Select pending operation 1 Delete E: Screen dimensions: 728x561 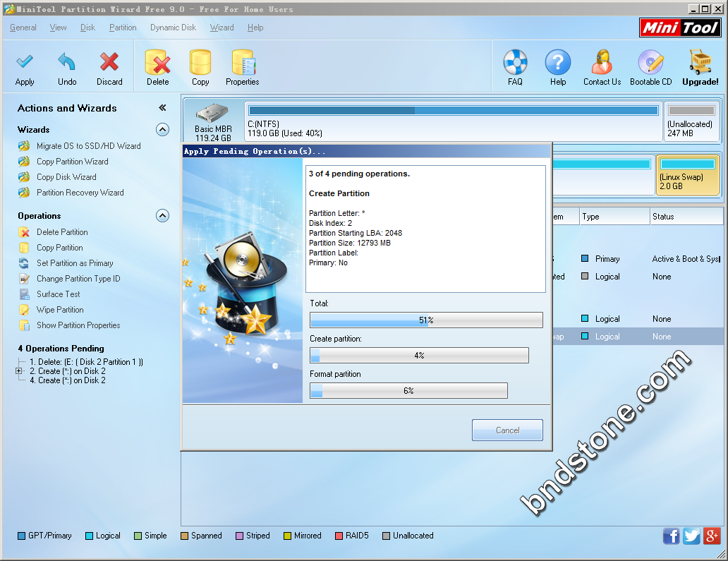[x=86, y=362]
